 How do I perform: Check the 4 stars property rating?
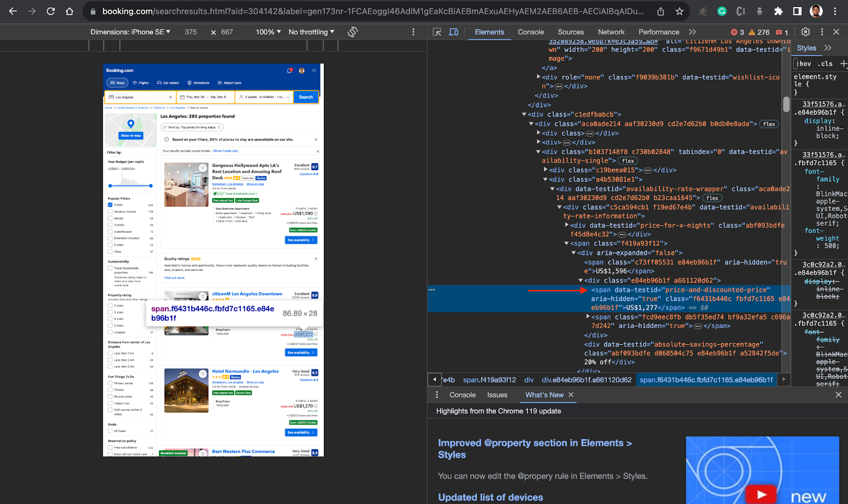tap(110, 319)
